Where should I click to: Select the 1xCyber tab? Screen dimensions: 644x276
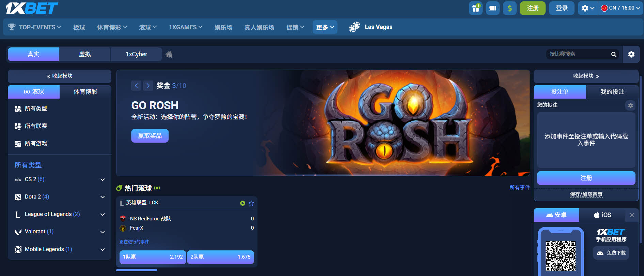136,54
